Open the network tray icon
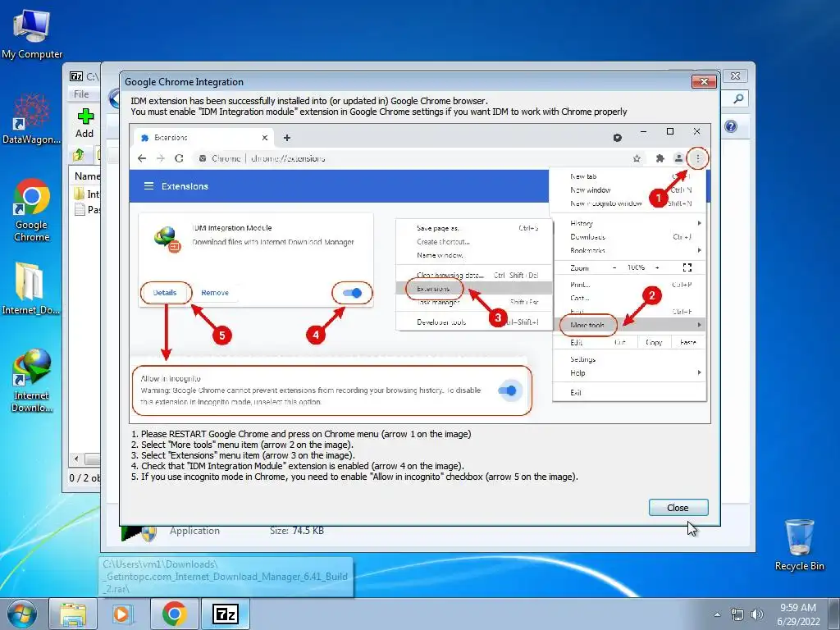 tap(737, 614)
